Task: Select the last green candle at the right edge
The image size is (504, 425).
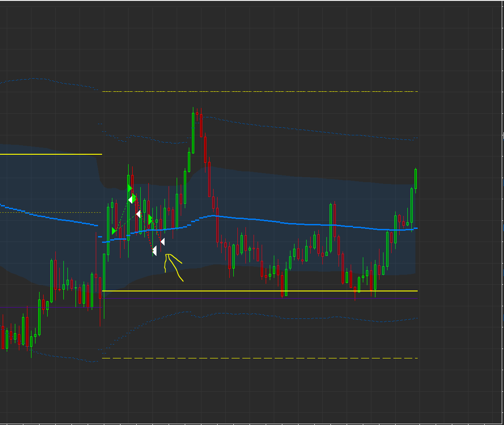Action: [x=415, y=179]
